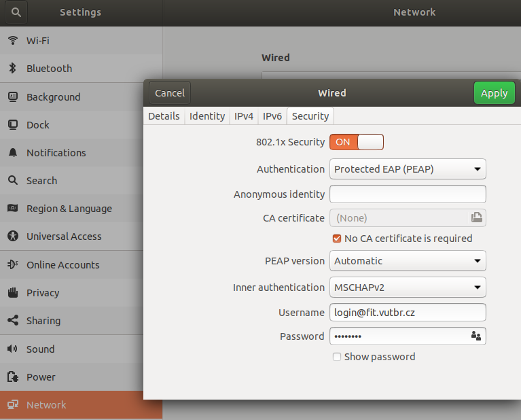Viewport: 521px width, 420px height.
Task: Select Sharing label in the sidebar
Action: (43, 321)
